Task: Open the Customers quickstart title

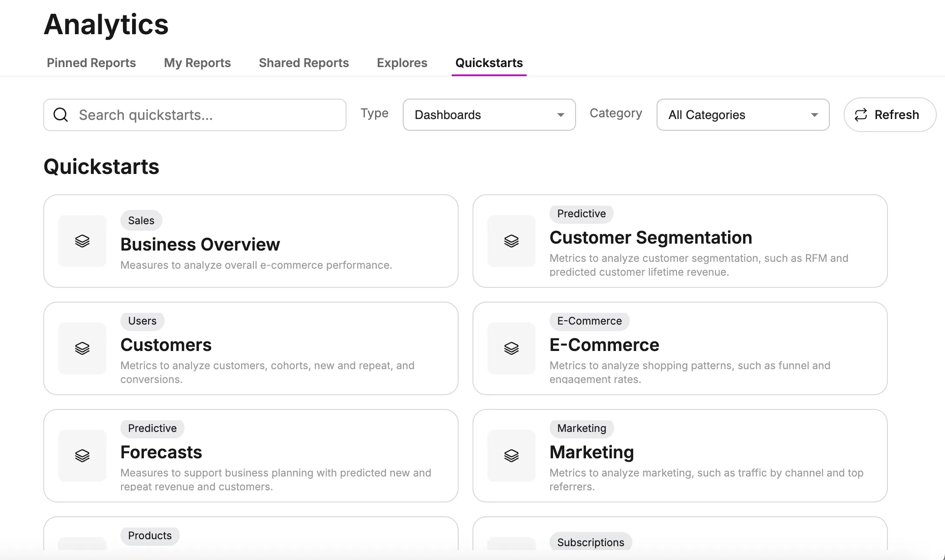Action: (x=166, y=345)
